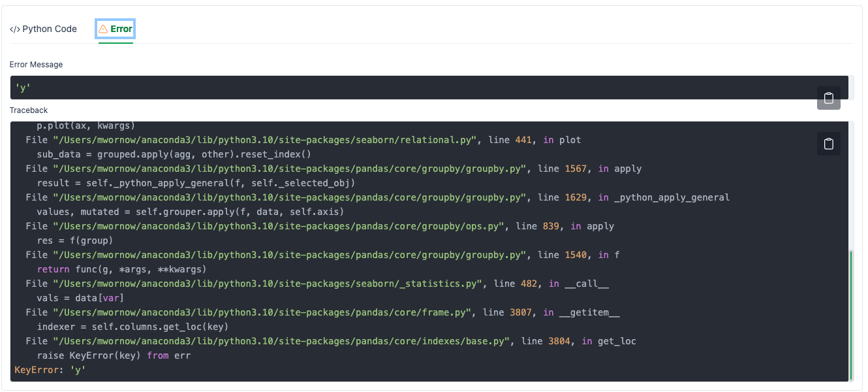Viewport: 868px width, 392px height.
Task: Click the groupby.py line 1567 file path
Action: (x=290, y=169)
